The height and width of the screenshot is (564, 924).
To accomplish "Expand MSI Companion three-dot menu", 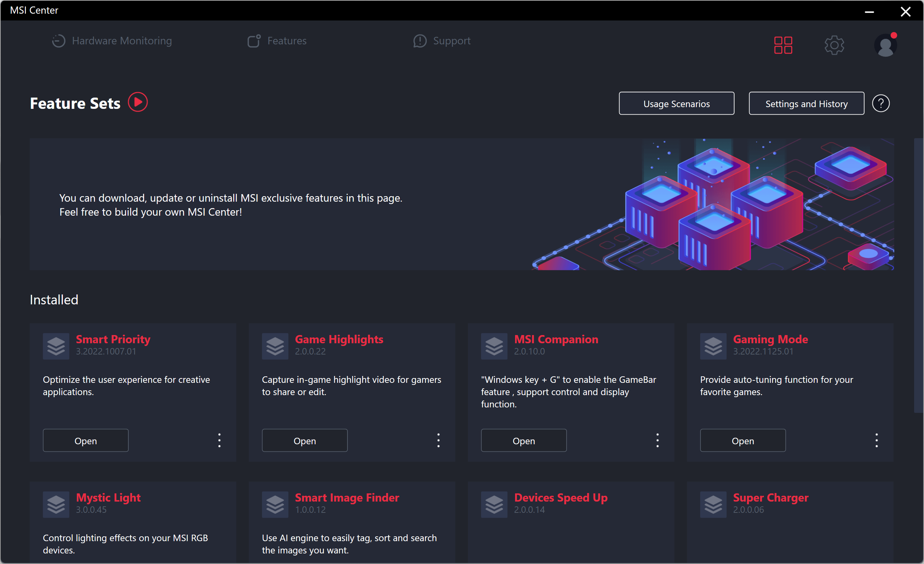I will 657,440.
